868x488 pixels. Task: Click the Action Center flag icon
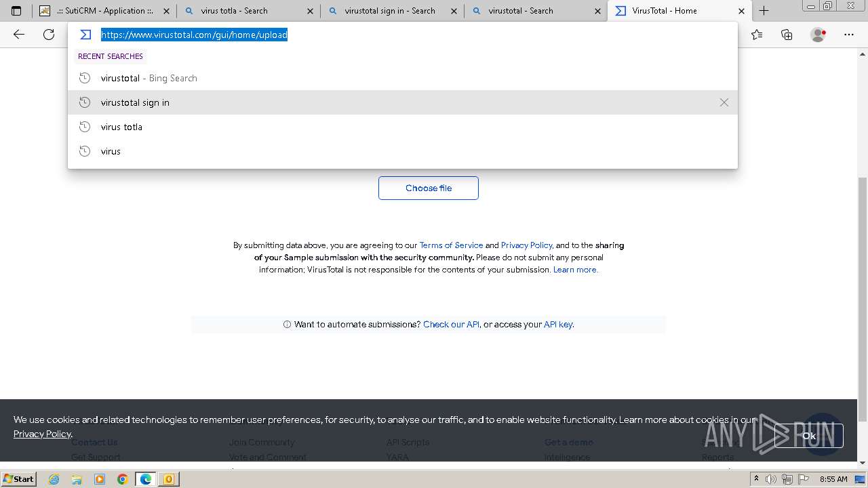(802, 479)
